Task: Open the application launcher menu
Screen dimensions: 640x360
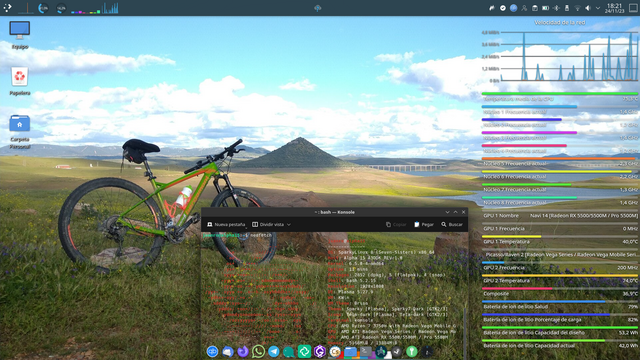Action: click(7, 8)
